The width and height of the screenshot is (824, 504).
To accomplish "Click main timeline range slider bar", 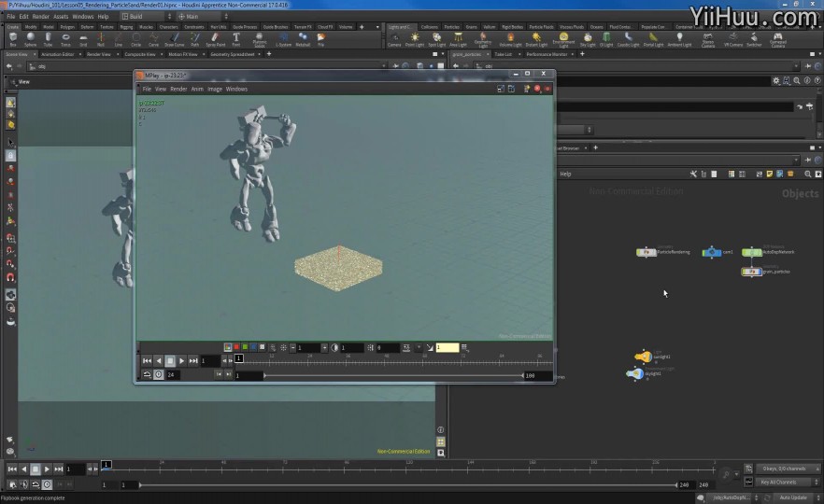I will (407, 484).
